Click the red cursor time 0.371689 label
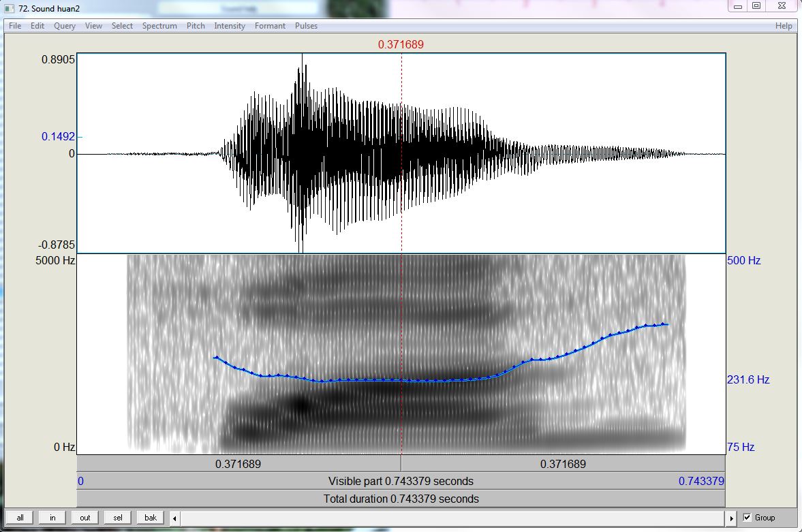 click(401, 44)
